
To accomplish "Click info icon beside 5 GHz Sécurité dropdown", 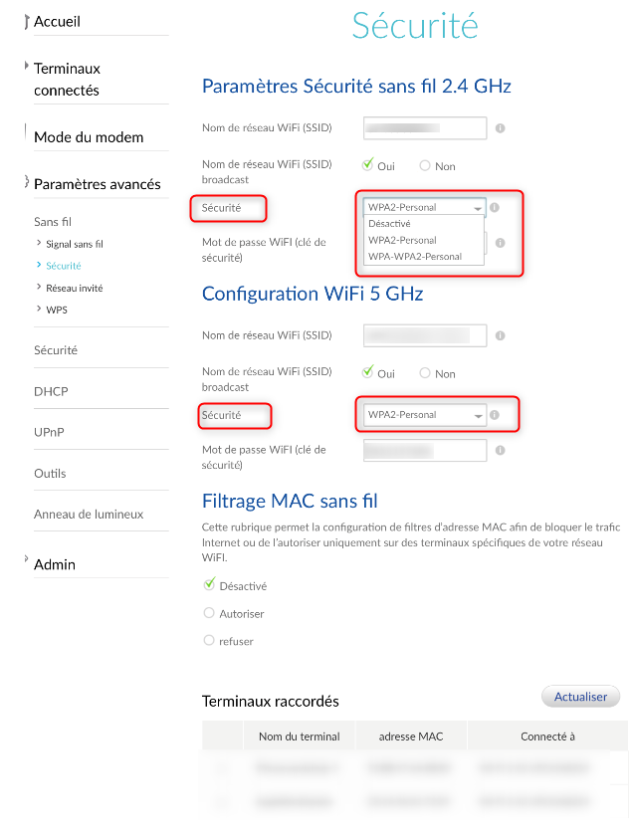I will 495,414.
